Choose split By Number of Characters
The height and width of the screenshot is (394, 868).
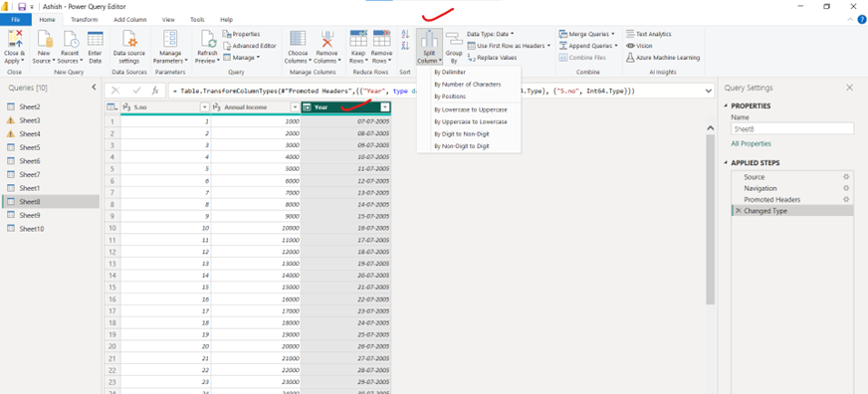[x=469, y=85]
